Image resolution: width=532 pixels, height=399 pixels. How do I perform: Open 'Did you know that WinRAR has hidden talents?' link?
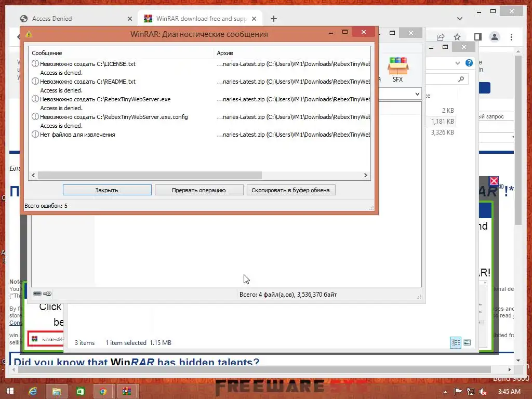click(x=137, y=362)
